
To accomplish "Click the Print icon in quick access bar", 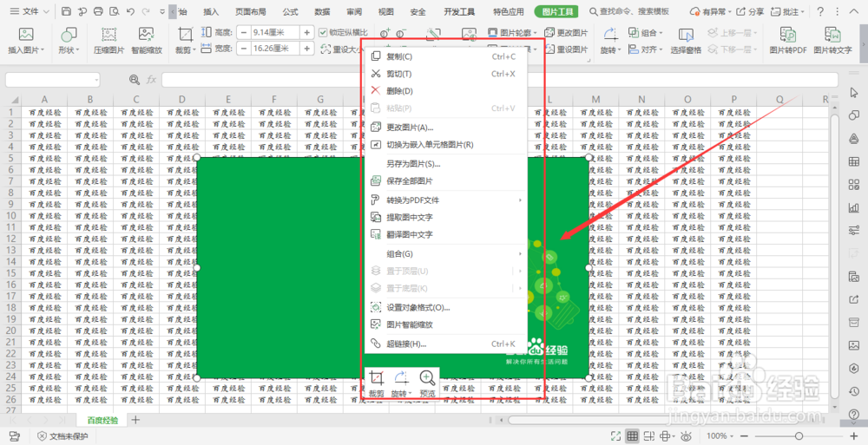I will click(x=99, y=11).
